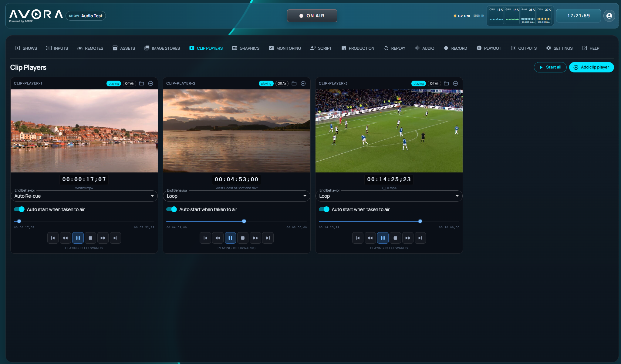Screen dimensions: 621x364
Task: Click the Start all button
Action: 550,67
